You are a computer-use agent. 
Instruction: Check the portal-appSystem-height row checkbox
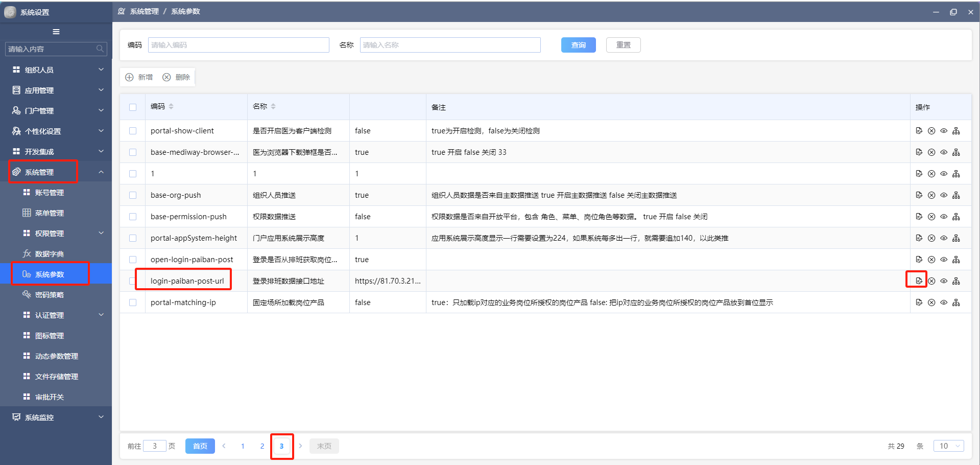click(133, 238)
